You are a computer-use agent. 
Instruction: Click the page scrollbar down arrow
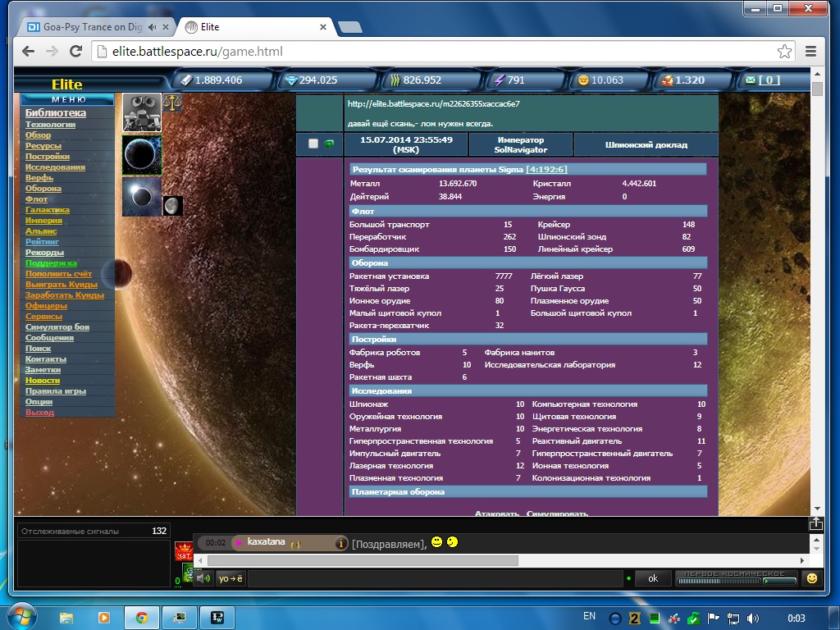click(817, 509)
